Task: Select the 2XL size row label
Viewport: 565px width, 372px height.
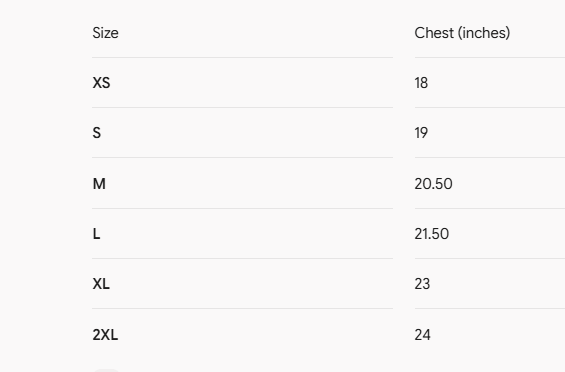Action: [x=105, y=335]
